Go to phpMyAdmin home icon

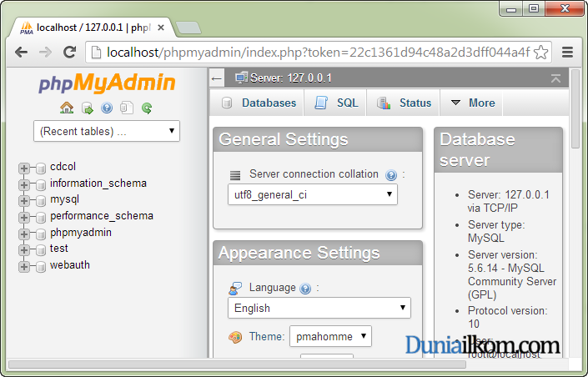click(x=67, y=108)
